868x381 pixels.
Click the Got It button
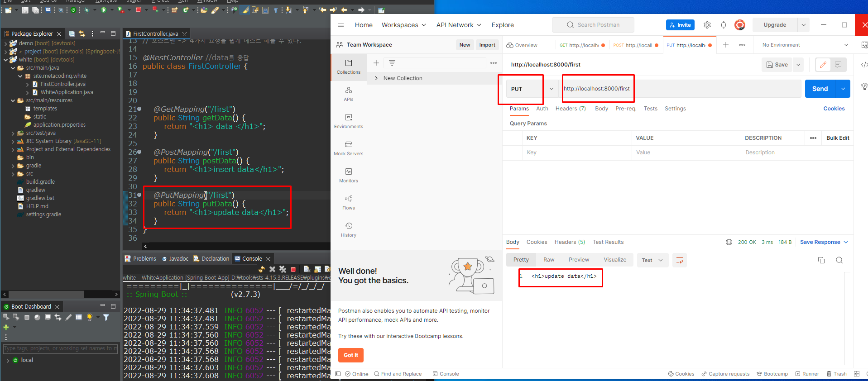coord(351,355)
